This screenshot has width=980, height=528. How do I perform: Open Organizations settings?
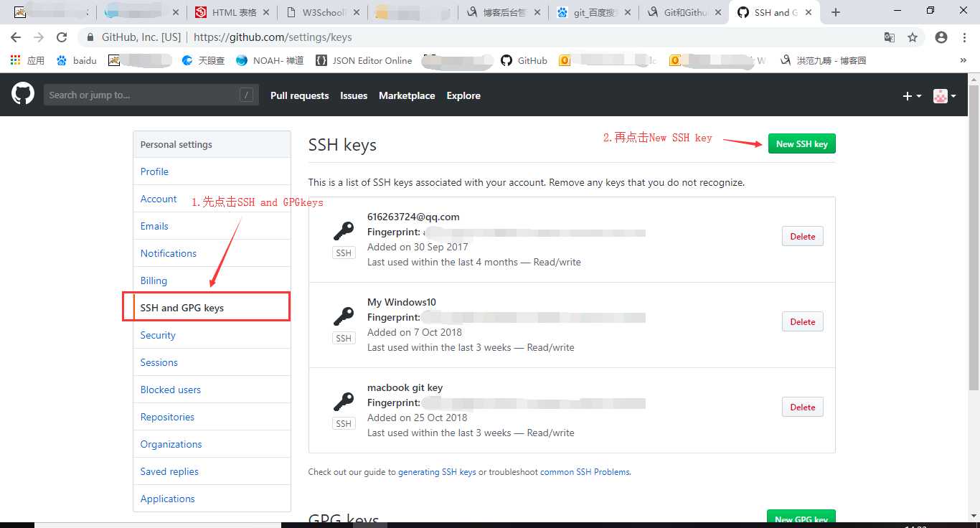212,444
